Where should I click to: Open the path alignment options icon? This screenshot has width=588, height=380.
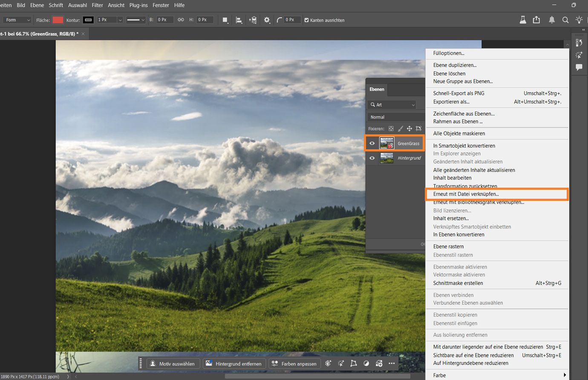tap(239, 20)
